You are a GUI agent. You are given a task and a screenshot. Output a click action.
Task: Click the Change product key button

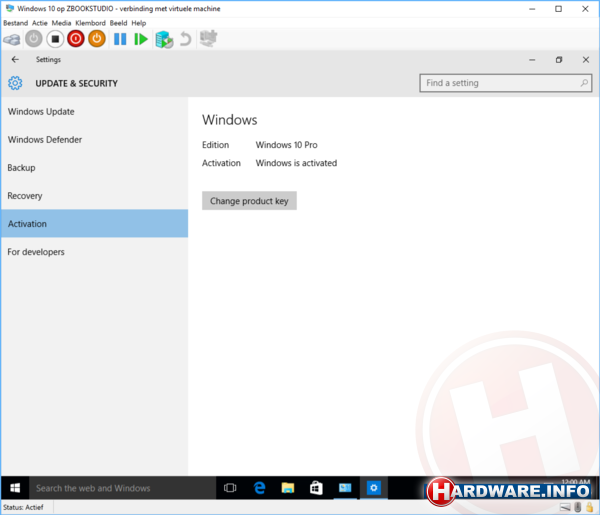(249, 201)
